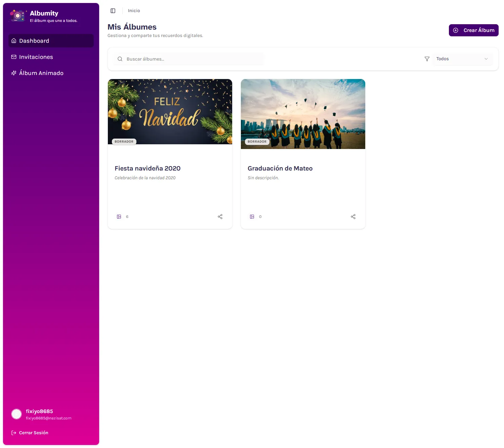Click the filter funnel icon
The image size is (504, 448).
coord(427,59)
